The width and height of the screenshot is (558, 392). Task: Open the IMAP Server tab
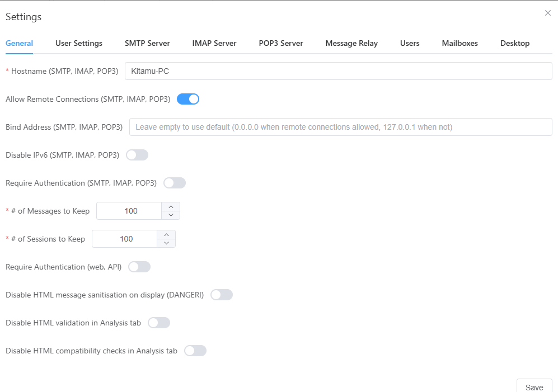click(214, 44)
